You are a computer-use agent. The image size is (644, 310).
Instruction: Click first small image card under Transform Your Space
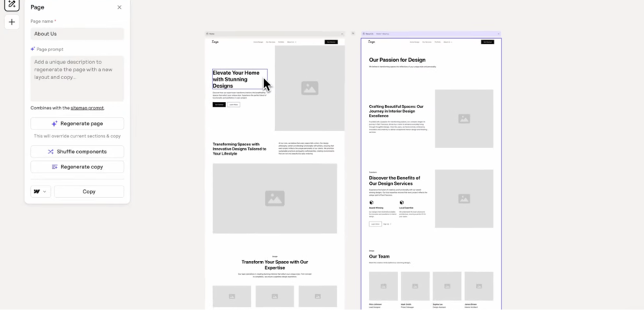pos(232,296)
